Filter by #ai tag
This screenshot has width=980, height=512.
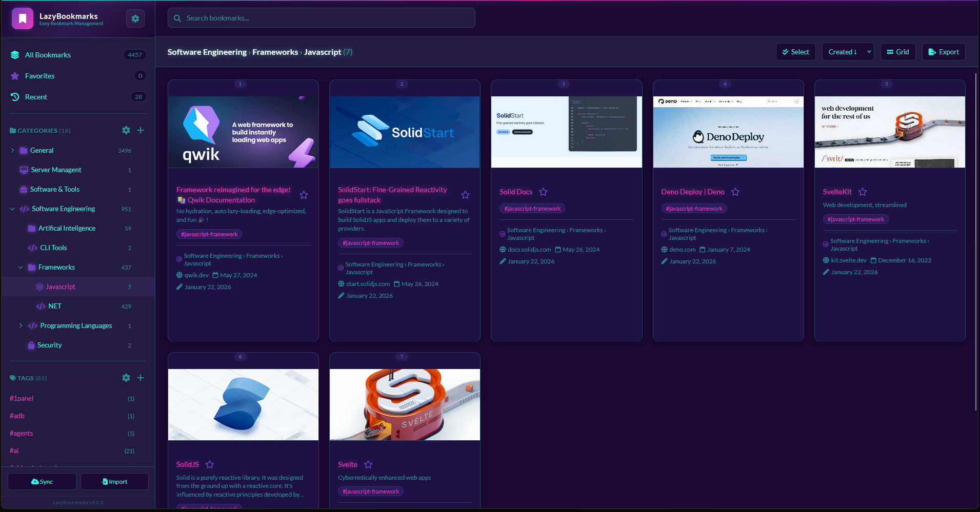[14, 450]
